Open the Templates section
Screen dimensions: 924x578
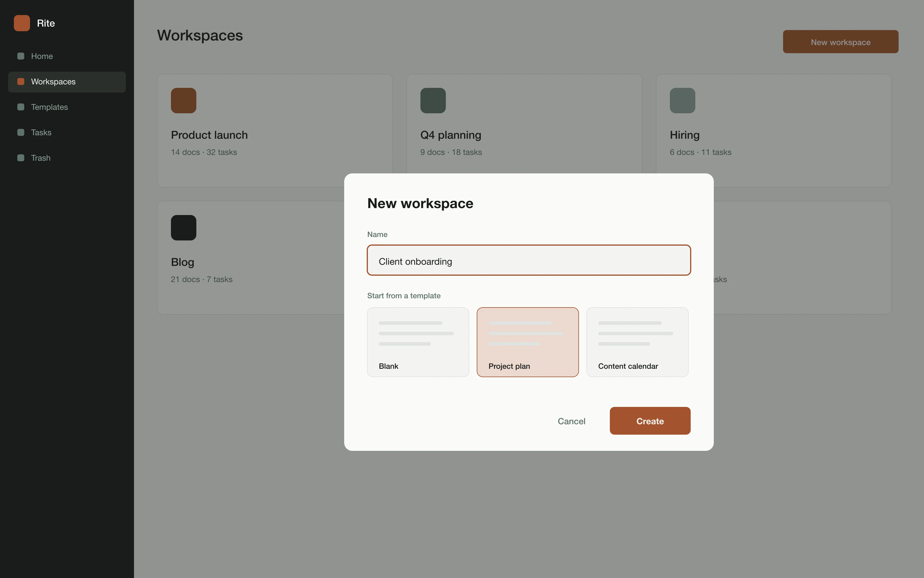tap(67, 107)
